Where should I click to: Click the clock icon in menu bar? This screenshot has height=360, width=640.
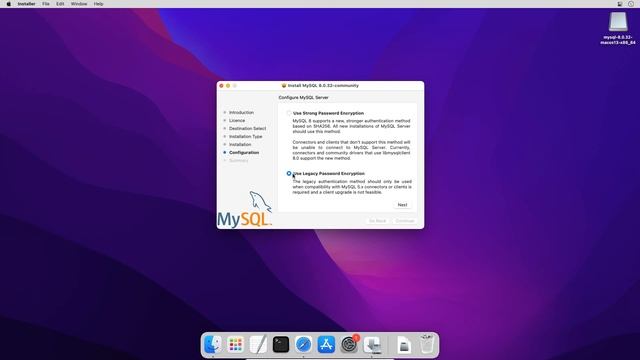[x=631, y=4]
